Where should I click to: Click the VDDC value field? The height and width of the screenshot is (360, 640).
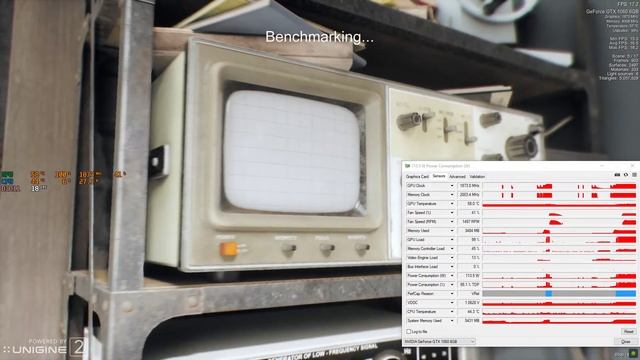click(x=469, y=302)
